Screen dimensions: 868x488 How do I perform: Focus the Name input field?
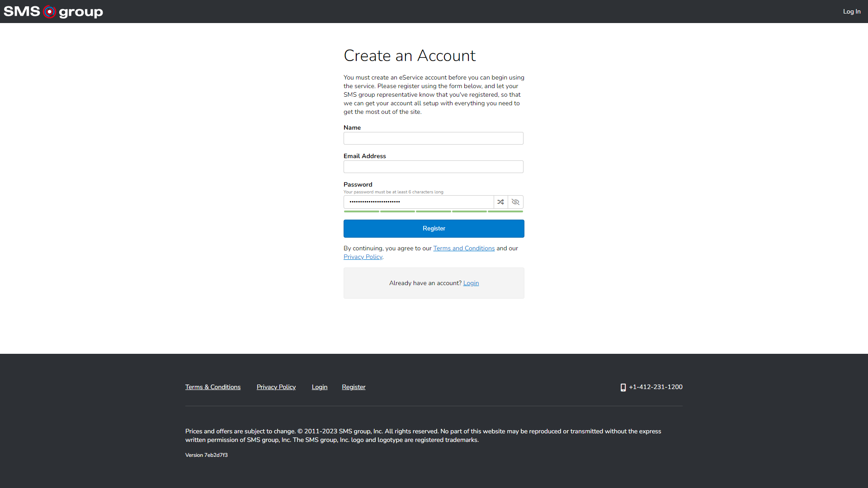click(433, 138)
